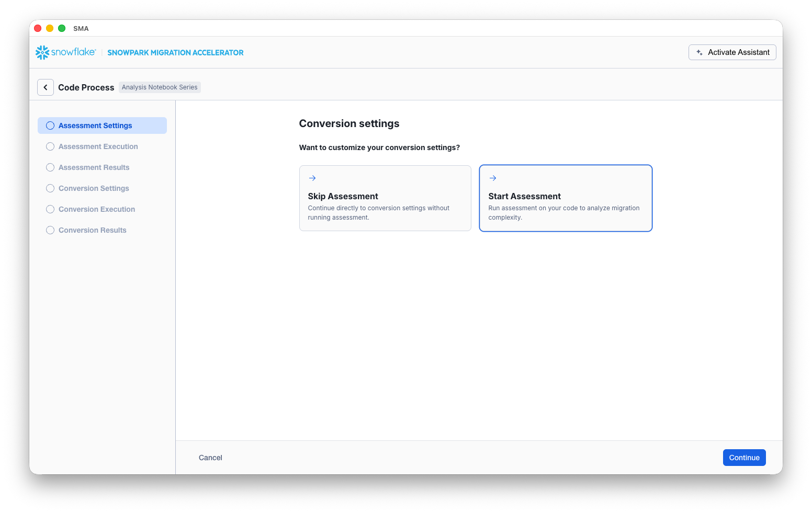Click the Analysis Notebook Series project tag
Viewport: 812px width, 513px height.
coord(160,87)
